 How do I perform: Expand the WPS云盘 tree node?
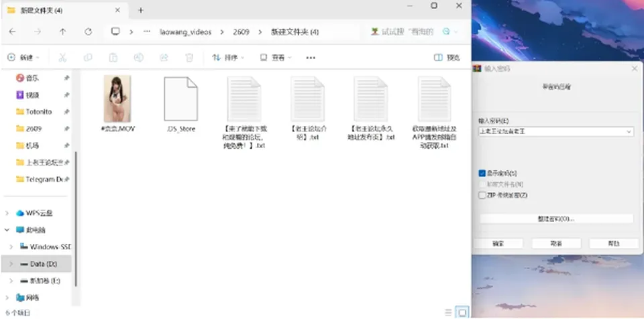pos(7,213)
